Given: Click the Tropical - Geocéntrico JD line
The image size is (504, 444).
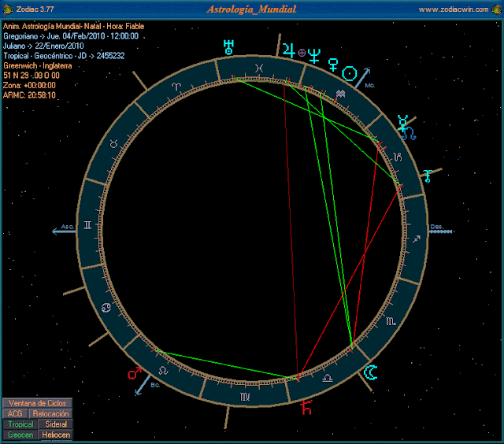Looking at the screenshot, I should click(64, 56).
